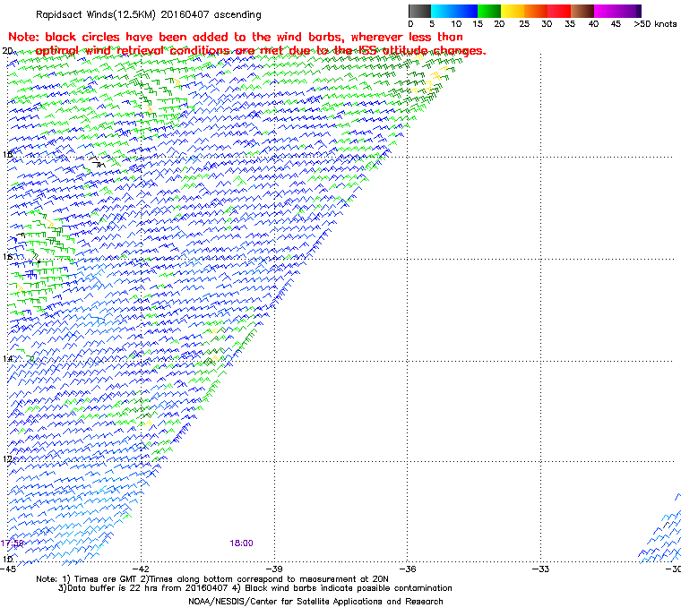Click the purple '18:00' time label
Viewport: 681px width, 616px height.
tap(241, 543)
